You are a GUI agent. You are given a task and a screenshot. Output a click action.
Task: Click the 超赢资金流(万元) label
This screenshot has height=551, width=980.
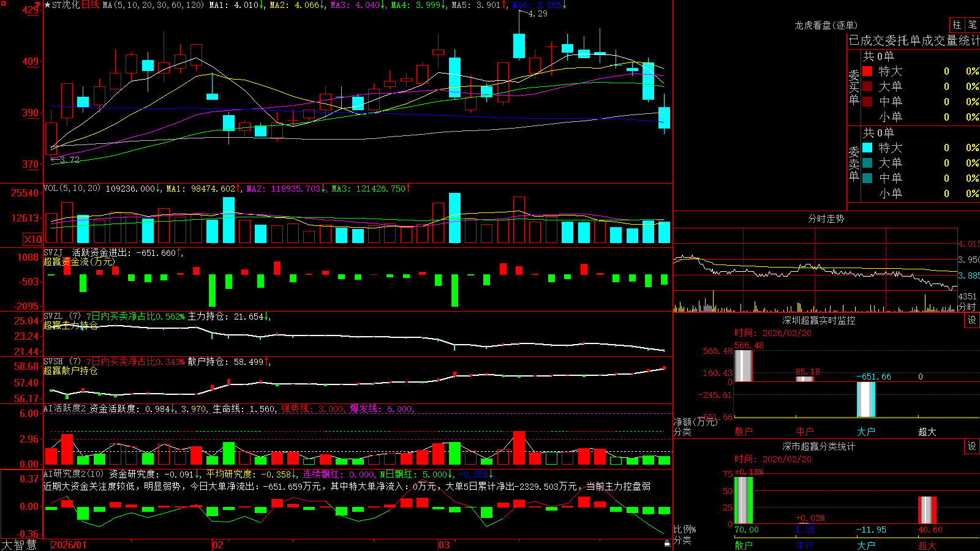79,261
